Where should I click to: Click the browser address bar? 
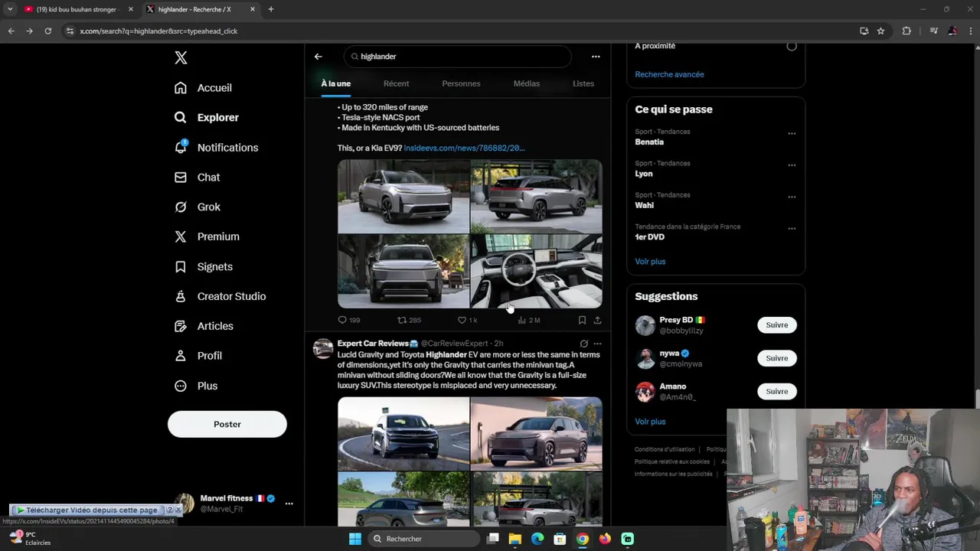(459, 31)
